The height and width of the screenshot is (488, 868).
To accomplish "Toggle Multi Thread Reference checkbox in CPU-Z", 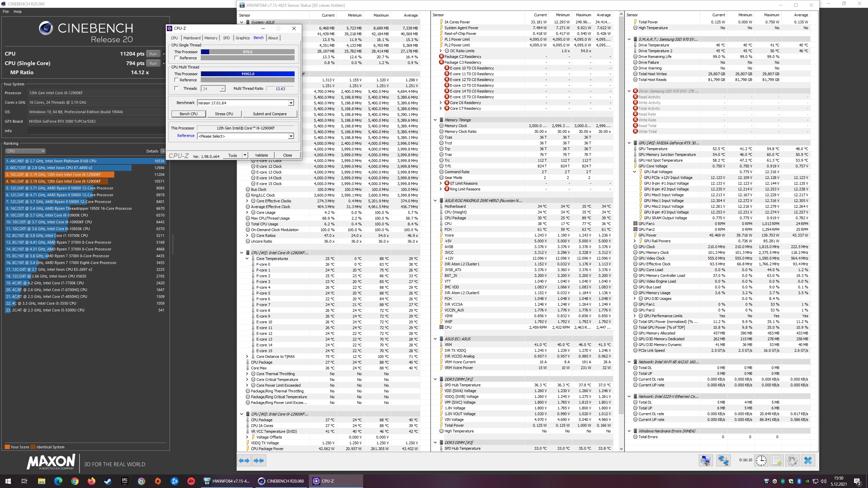I will (176, 80).
